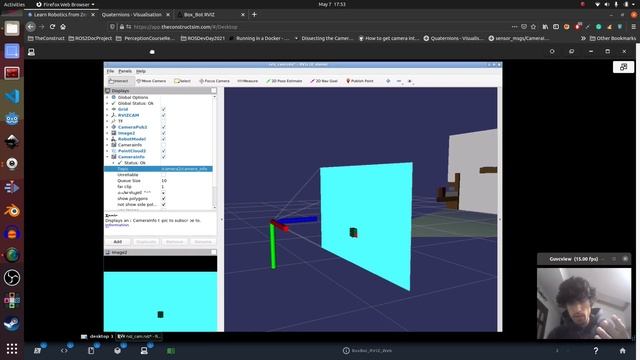Switch to Box_Bot RVIZ browser tab

[199, 14]
